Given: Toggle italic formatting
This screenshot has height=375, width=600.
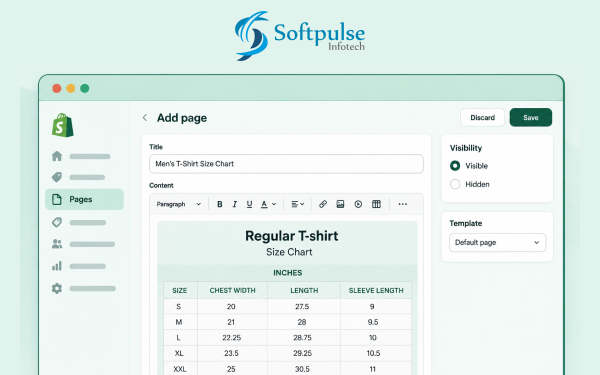Looking at the screenshot, I should click(x=235, y=204).
